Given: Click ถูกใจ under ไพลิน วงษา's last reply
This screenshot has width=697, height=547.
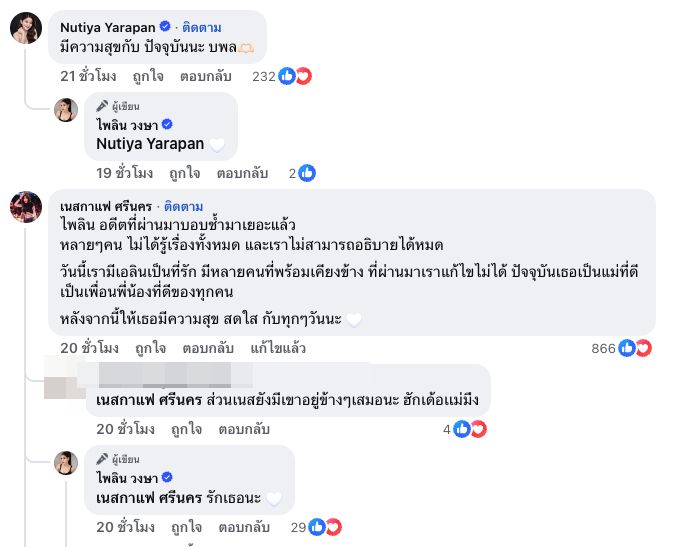Looking at the screenshot, I should pos(186,526).
